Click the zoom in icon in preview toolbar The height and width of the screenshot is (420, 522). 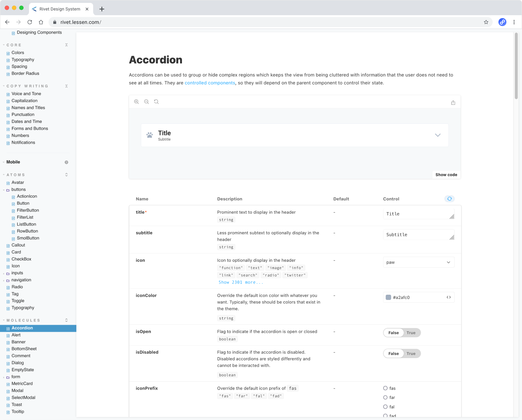pos(136,102)
